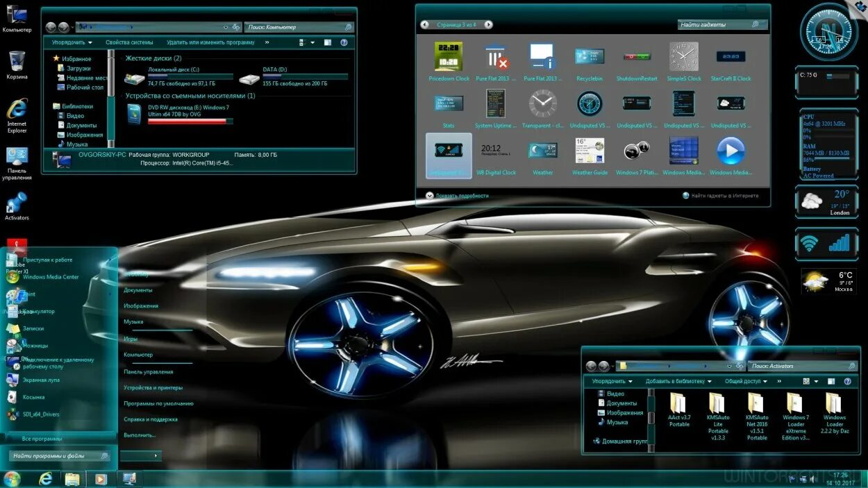Open the Корзина desktop icon
Image resolution: width=868 pixels, height=488 pixels.
pos(17,65)
